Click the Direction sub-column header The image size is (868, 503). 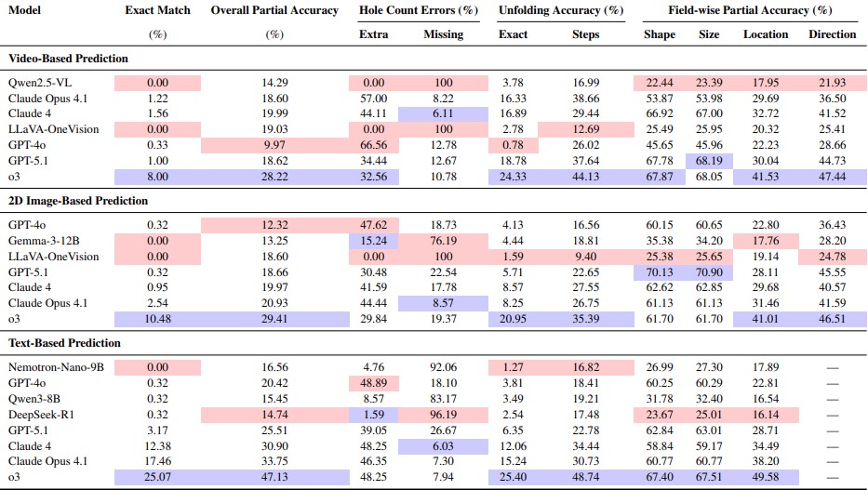[832, 34]
